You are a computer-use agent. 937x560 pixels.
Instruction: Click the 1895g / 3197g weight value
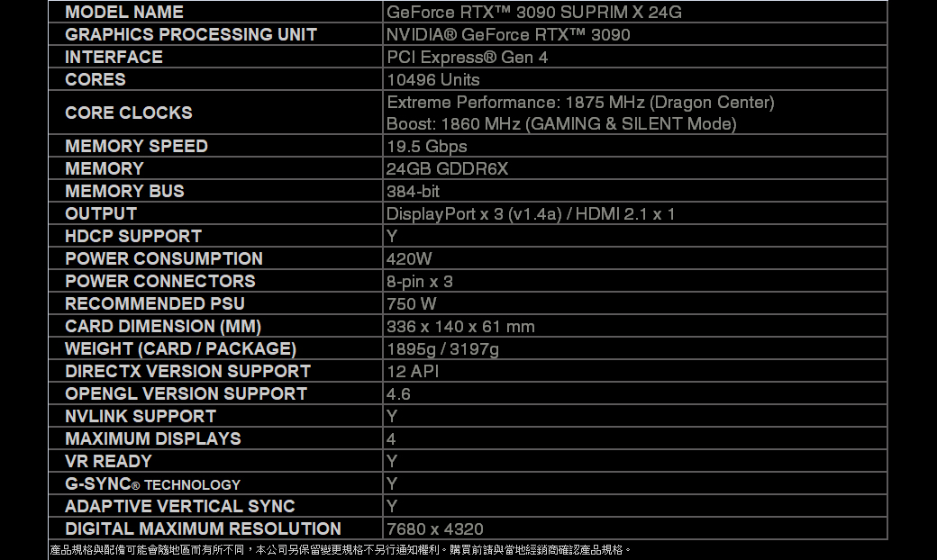[x=441, y=349]
